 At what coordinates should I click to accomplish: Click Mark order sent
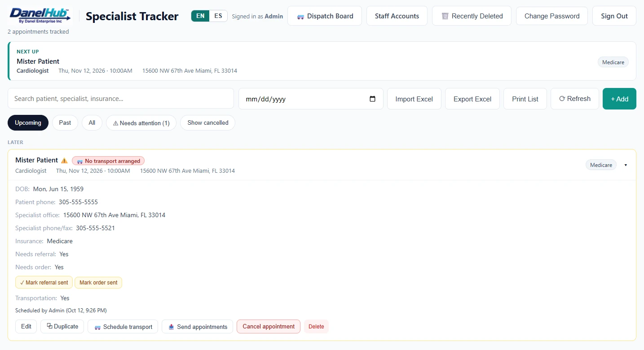[x=98, y=282]
